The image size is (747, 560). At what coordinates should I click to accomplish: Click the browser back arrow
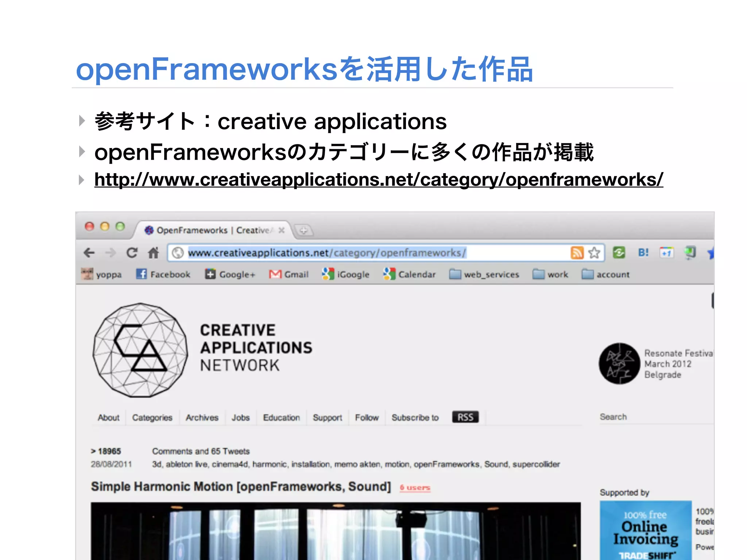(89, 253)
